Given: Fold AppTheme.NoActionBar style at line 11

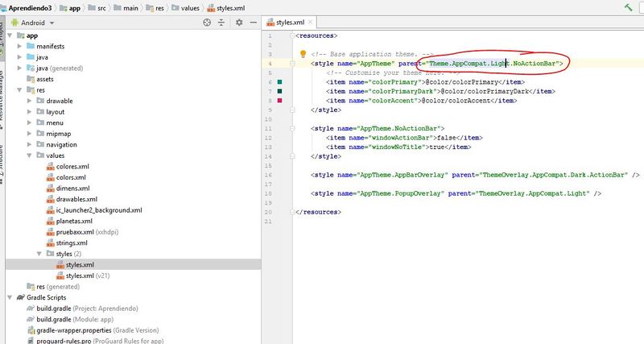Looking at the screenshot, I should coord(292,128).
